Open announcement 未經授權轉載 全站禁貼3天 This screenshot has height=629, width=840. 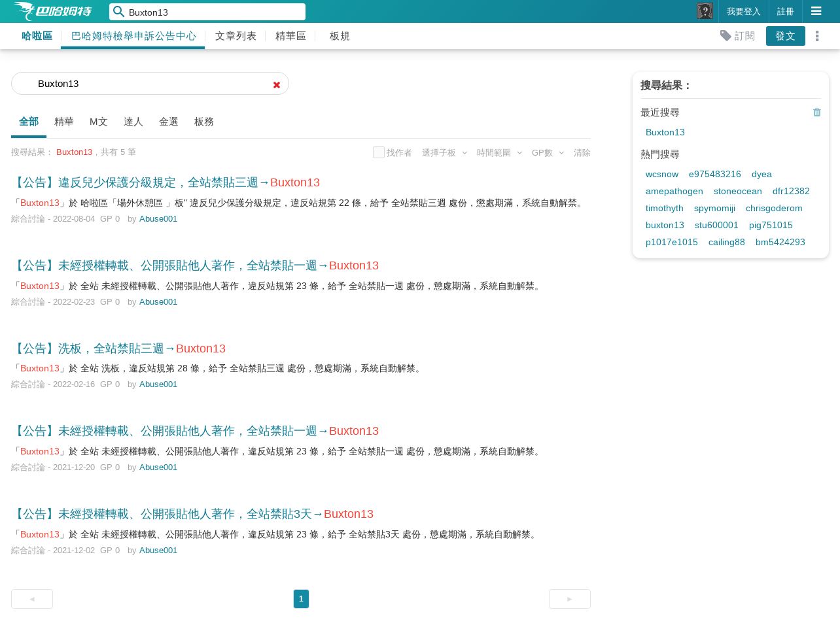point(192,514)
